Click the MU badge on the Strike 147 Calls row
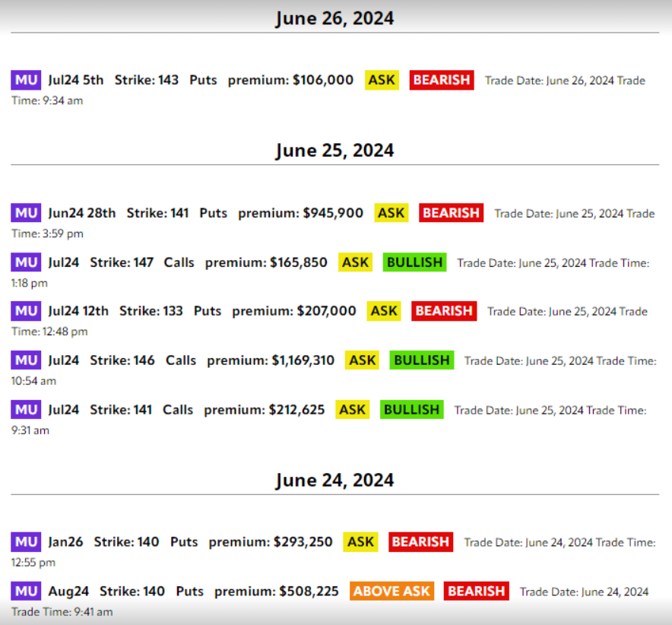 26,262
